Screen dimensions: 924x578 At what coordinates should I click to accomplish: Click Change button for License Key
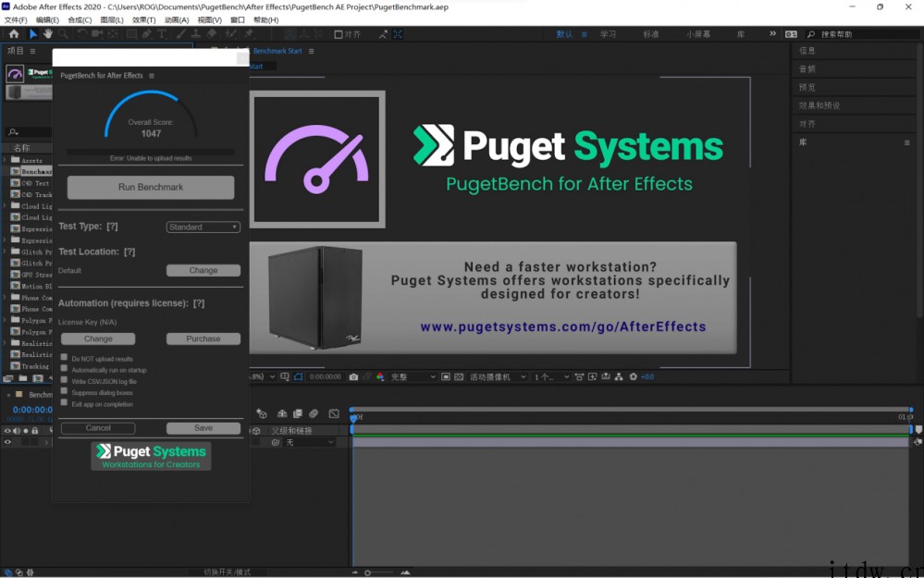coord(98,338)
